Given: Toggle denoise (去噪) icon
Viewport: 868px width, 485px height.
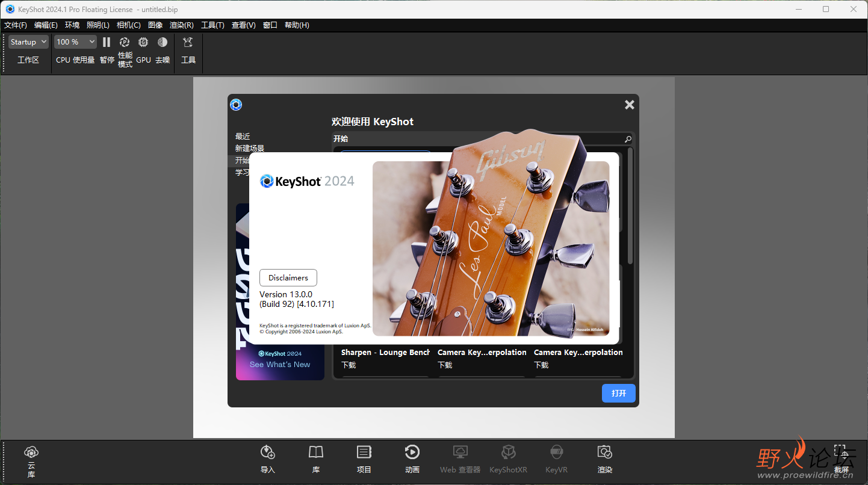Looking at the screenshot, I should [163, 42].
